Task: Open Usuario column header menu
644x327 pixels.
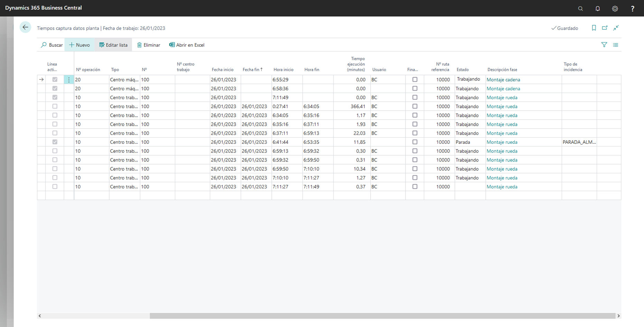Action: point(379,69)
